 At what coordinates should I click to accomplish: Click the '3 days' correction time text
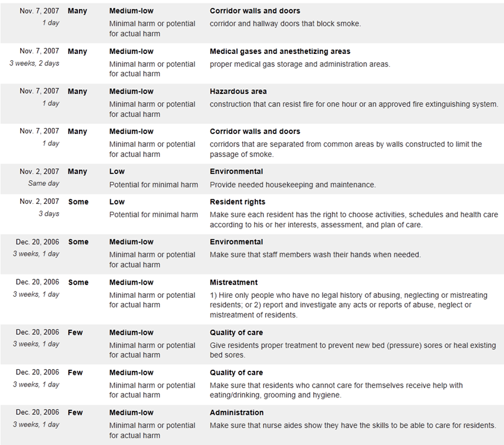click(49, 213)
